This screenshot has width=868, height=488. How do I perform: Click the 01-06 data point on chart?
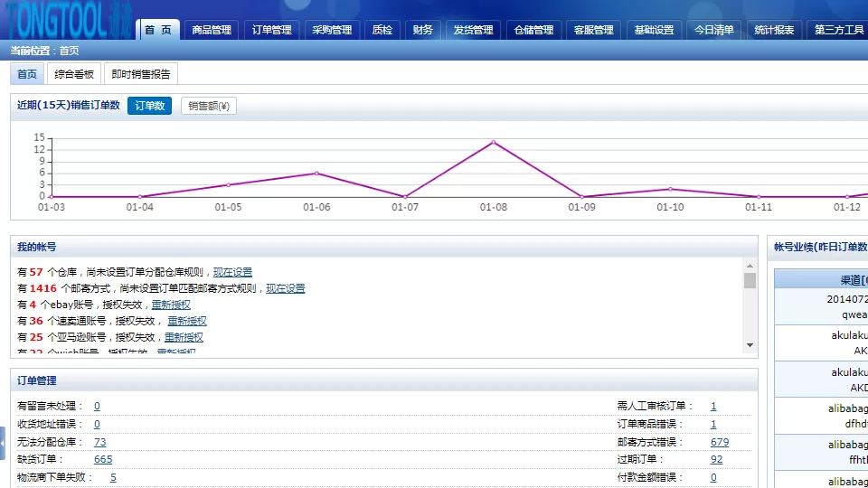pyautogui.click(x=316, y=173)
